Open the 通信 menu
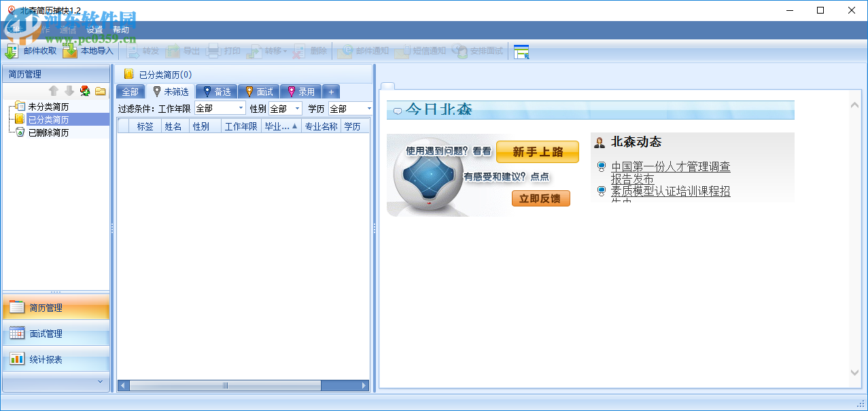 pyautogui.click(x=68, y=30)
